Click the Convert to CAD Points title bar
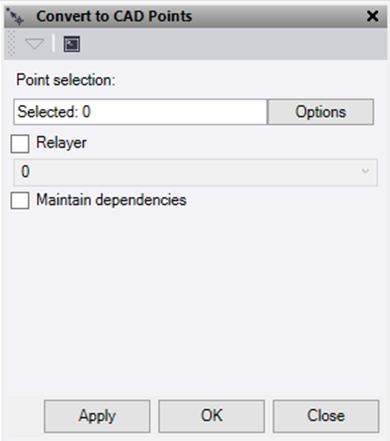 195,16
